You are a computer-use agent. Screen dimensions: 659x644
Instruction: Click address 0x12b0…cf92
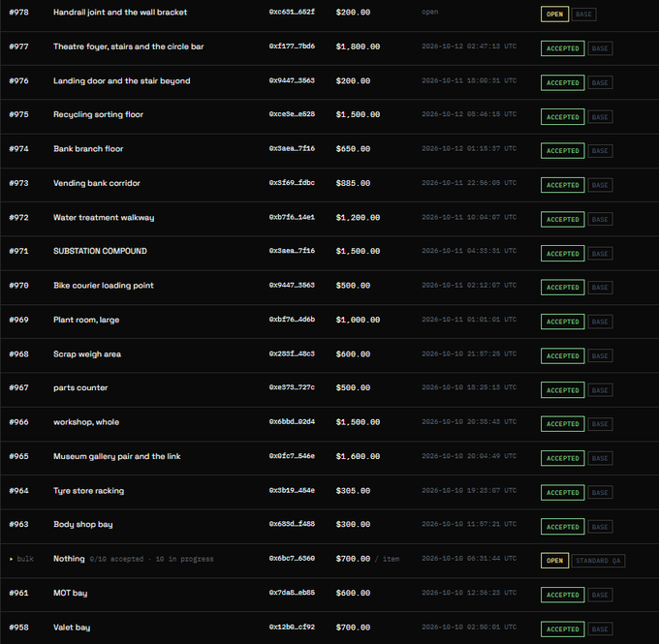[x=292, y=628]
